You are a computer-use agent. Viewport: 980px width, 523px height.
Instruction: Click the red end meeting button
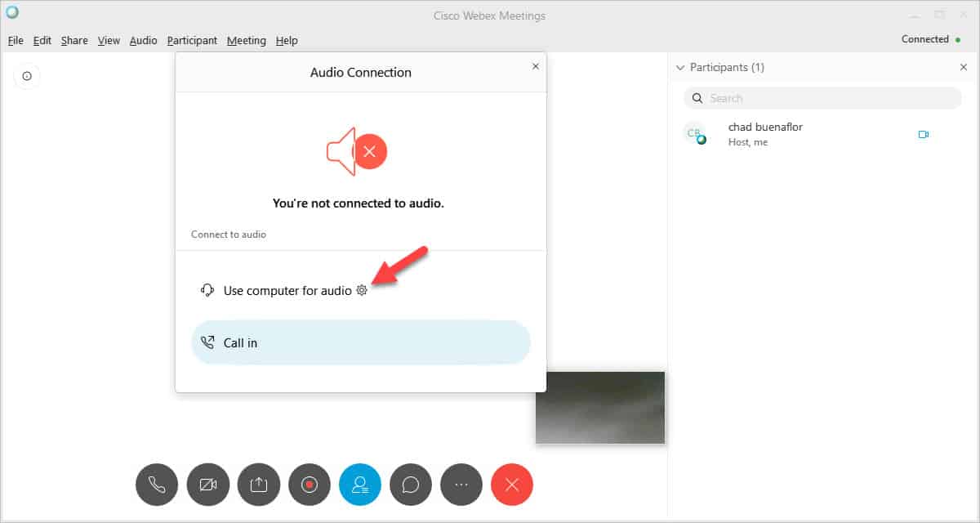(512, 485)
